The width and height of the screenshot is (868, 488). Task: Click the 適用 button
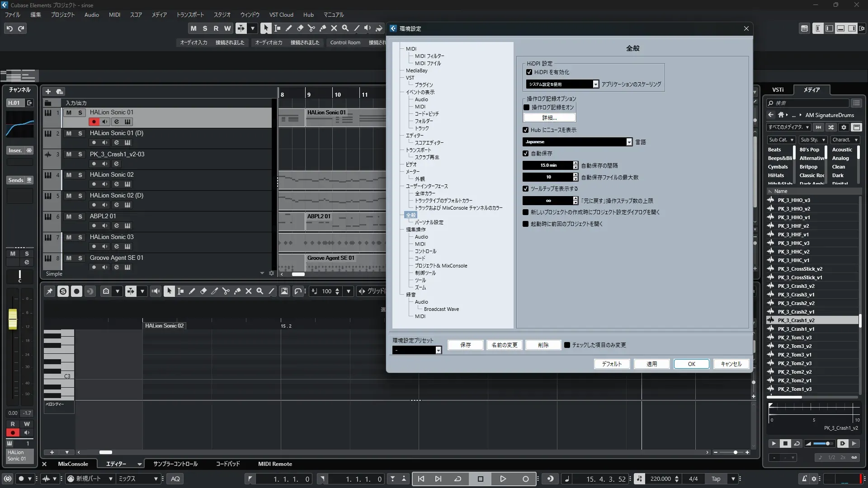651,364
